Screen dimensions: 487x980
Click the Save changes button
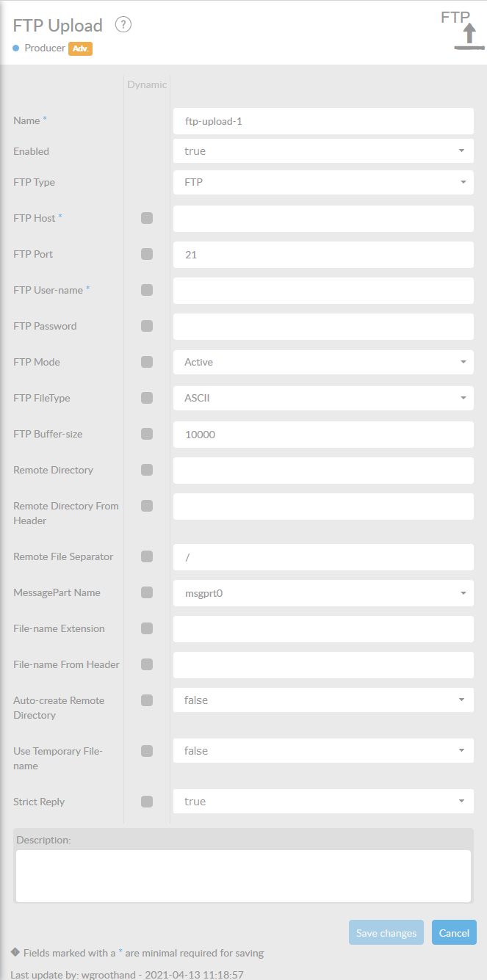pos(386,933)
